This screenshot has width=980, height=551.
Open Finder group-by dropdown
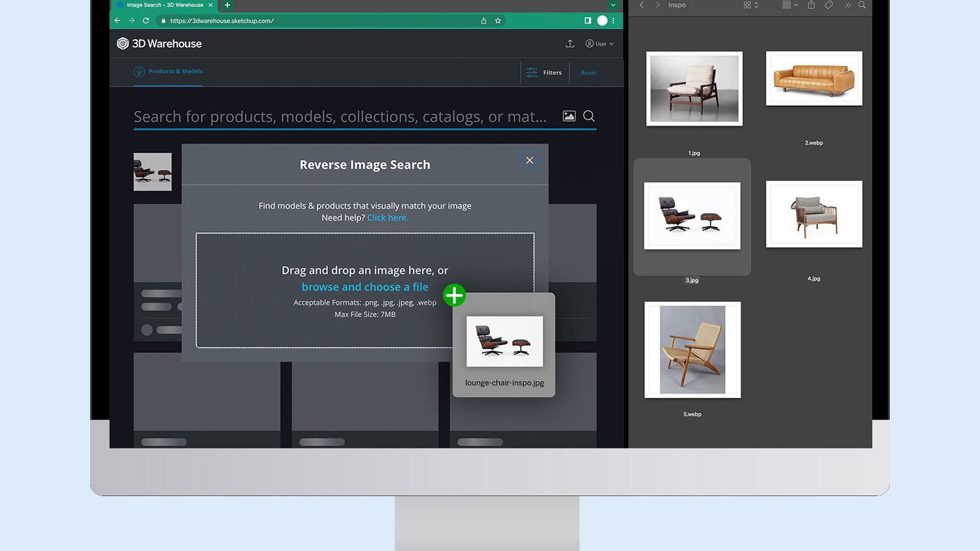790,5
